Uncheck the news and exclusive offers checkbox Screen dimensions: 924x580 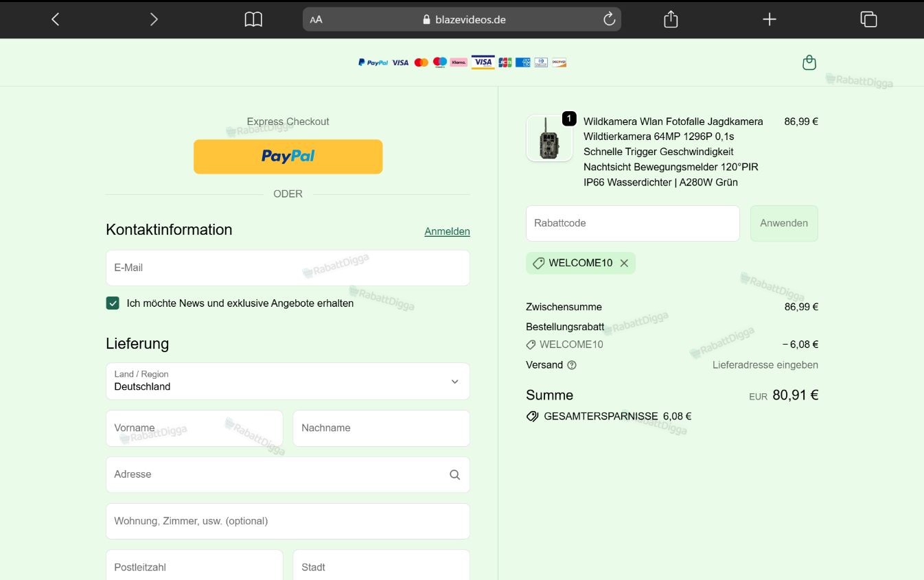(113, 303)
